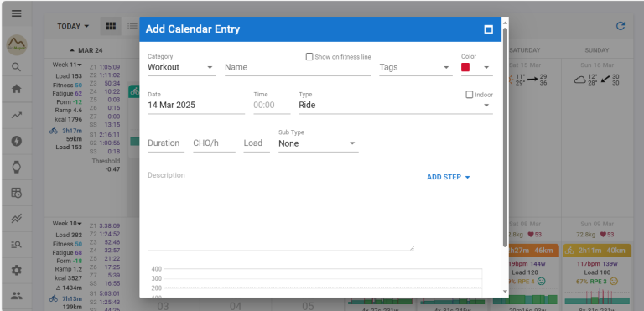Toggle Show on fitness line checkbox

coord(309,57)
